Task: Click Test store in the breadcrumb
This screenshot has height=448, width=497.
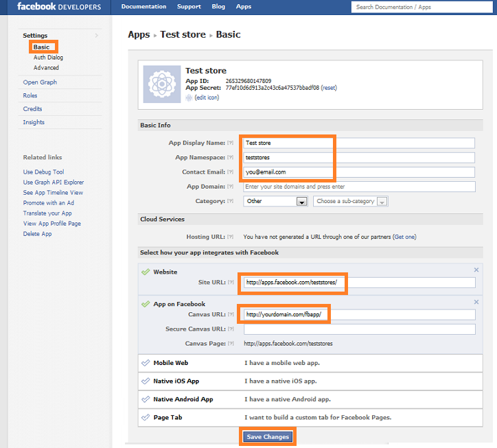Action: [x=183, y=34]
